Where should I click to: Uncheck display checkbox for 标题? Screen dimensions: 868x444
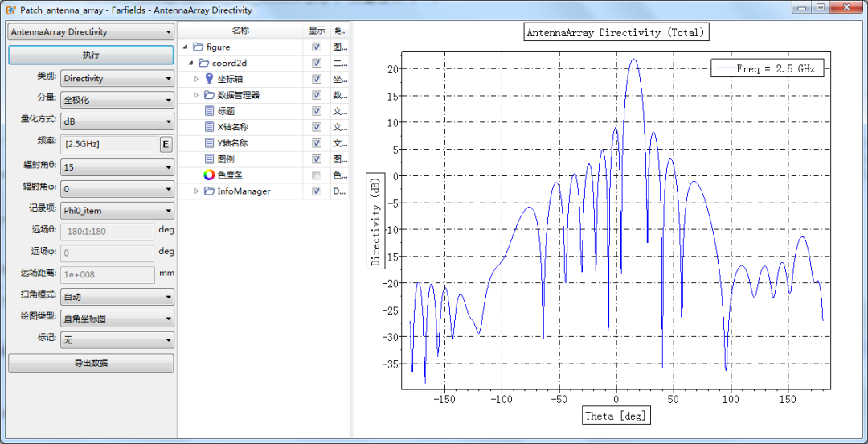click(x=317, y=112)
